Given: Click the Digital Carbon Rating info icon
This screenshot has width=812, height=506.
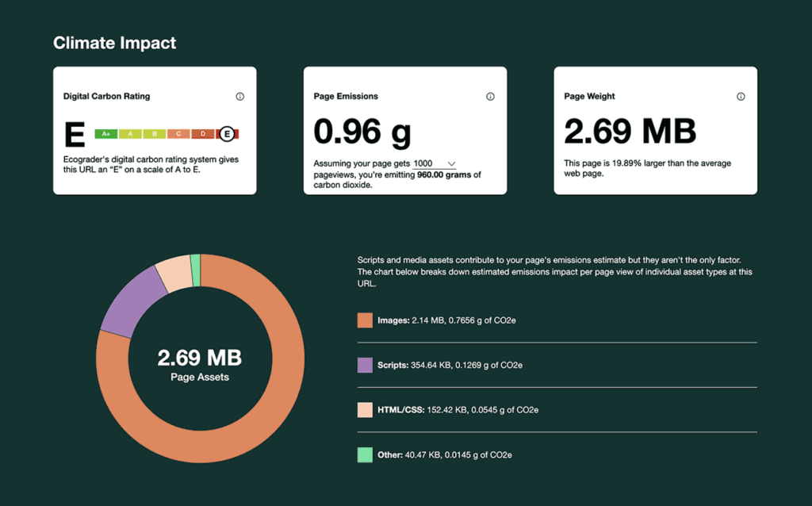Looking at the screenshot, I should click(240, 97).
